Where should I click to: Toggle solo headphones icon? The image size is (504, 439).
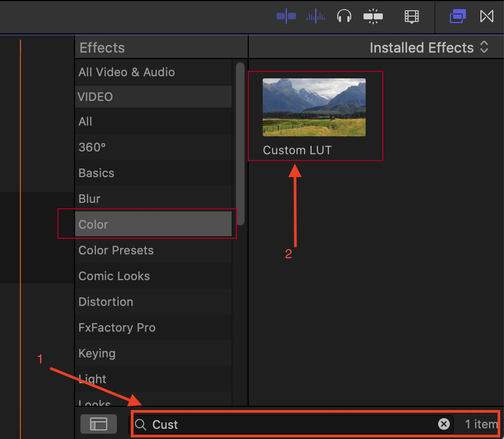[x=344, y=16]
